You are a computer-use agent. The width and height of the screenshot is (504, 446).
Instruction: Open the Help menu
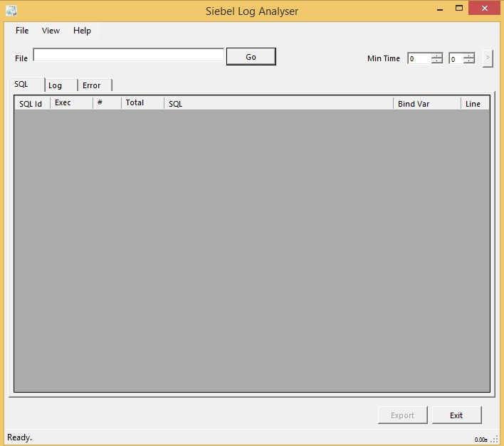click(82, 31)
